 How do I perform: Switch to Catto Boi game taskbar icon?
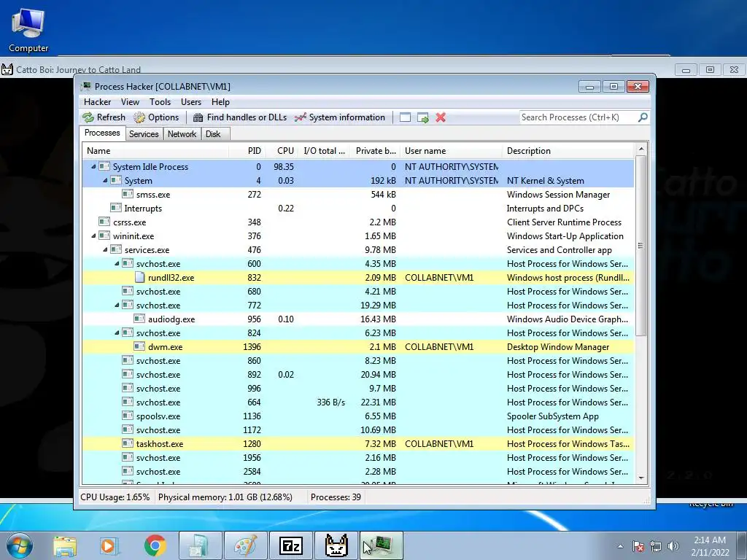click(336, 545)
